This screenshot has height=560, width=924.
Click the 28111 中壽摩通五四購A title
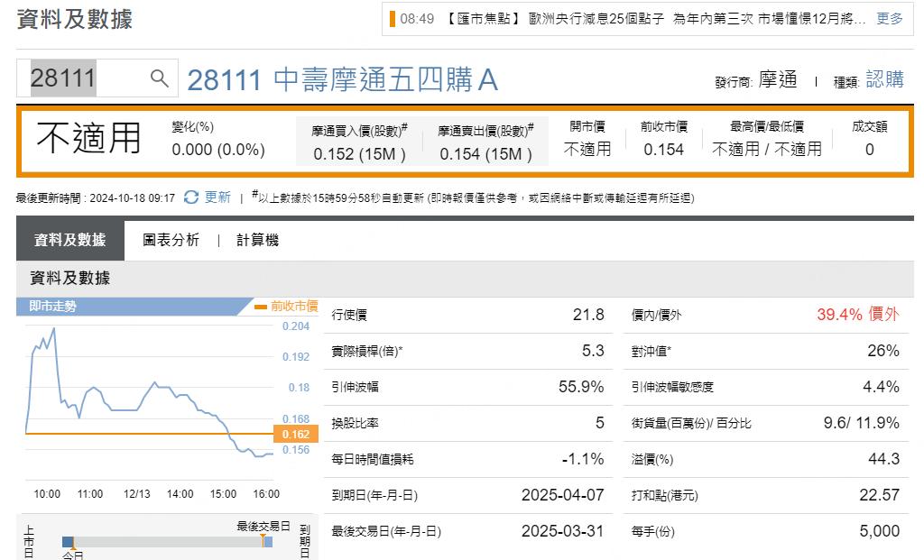click(342, 80)
